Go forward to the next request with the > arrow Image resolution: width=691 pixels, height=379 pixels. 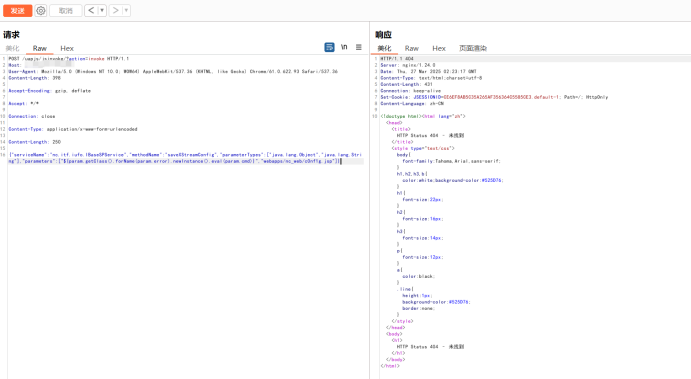tap(115, 10)
